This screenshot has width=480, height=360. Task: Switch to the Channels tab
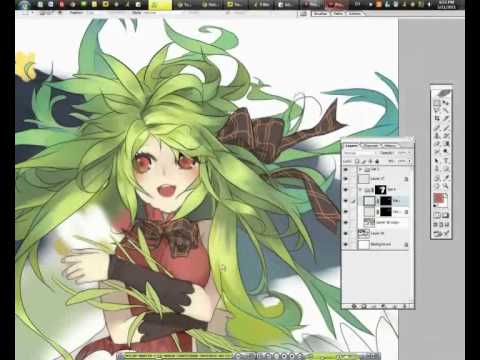(371, 146)
